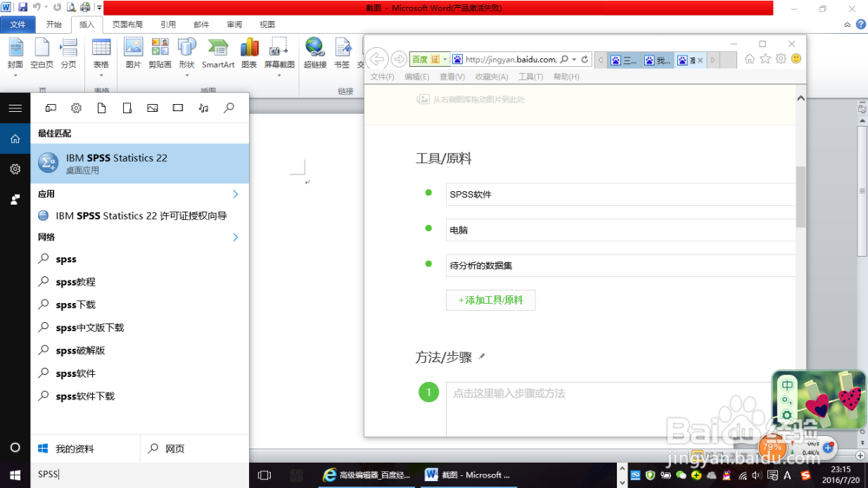Click the Word document vertical scrollbar
This screenshot has height=488, width=868.
(x=862, y=191)
